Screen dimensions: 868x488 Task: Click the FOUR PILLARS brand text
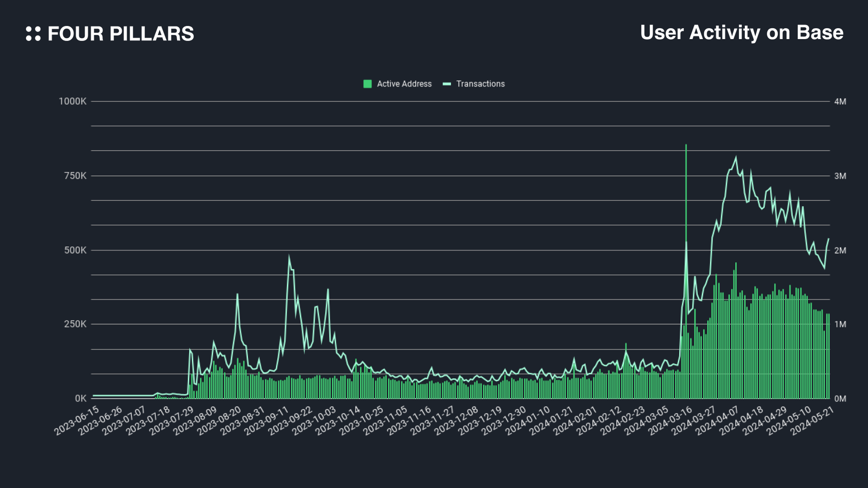click(121, 34)
